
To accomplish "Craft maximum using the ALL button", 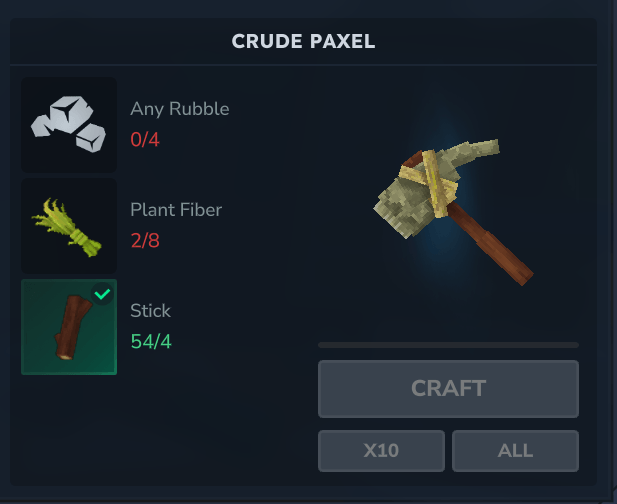I will tap(515, 450).
